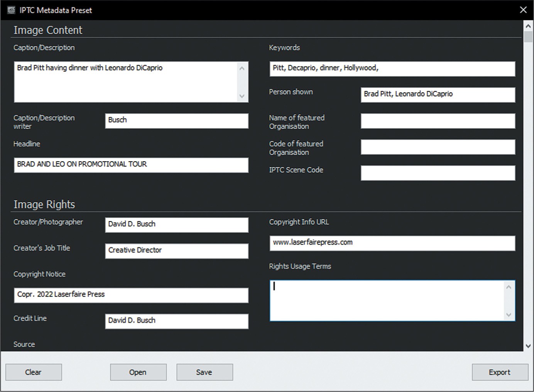Click the Keywords input field
The image size is (534, 392).
pyautogui.click(x=392, y=69)
